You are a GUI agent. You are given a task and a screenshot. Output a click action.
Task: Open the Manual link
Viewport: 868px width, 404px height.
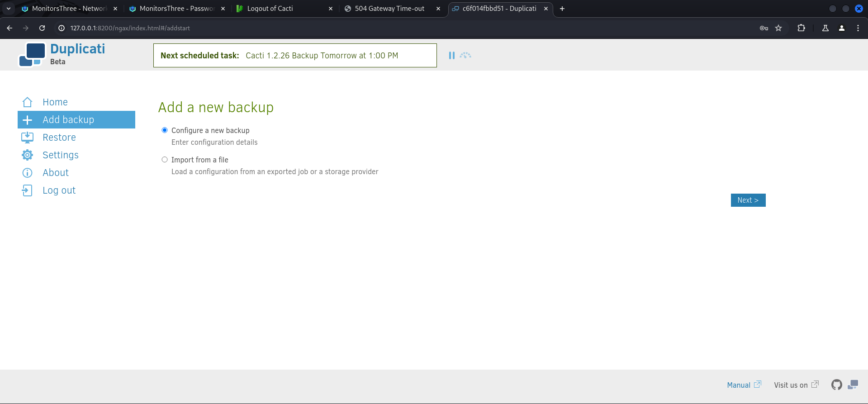(x=739, y=385)
